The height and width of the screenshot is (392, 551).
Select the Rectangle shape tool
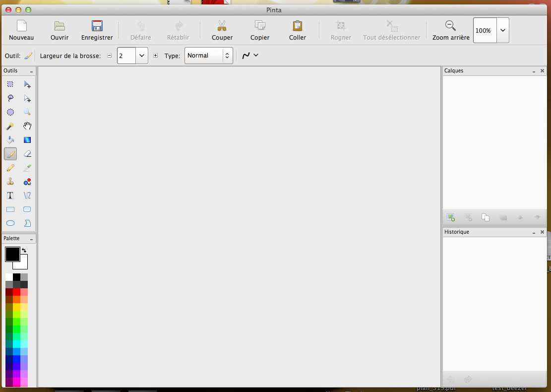coord(10,209)
